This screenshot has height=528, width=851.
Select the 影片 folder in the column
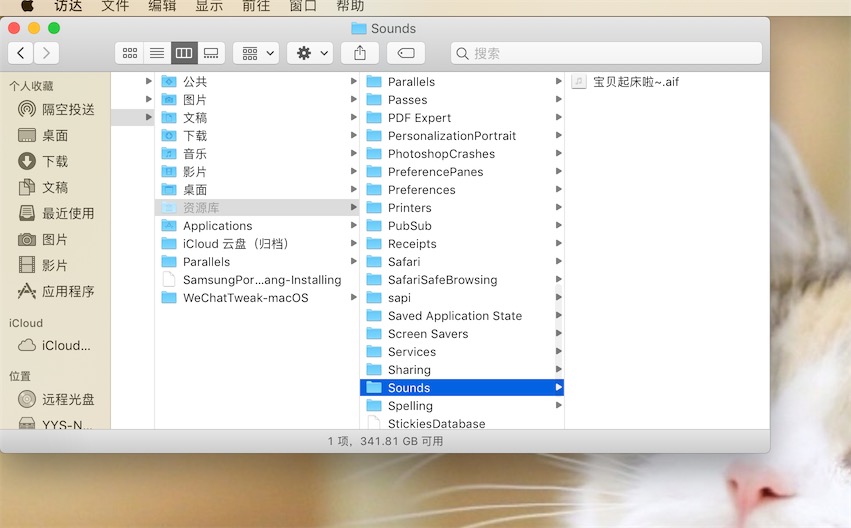click(257, 171)
